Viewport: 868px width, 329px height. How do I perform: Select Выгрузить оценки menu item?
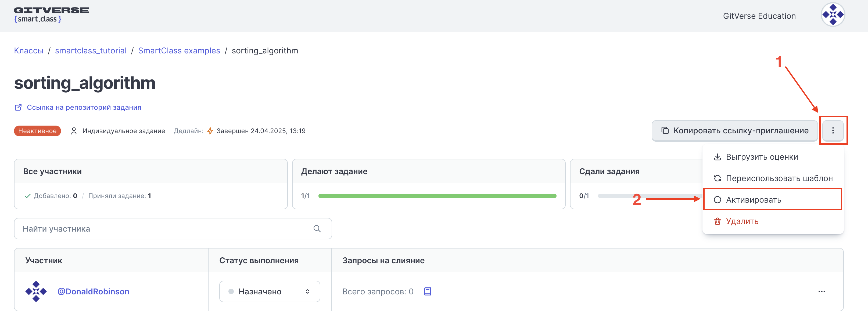tap(773, 157)
